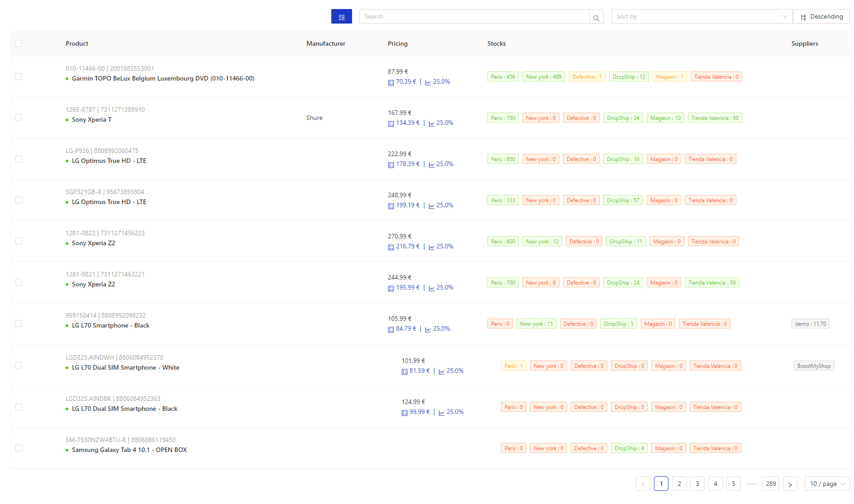Click the Stocks column header
The image size is (854, 504).
click(x=496, y=43)
